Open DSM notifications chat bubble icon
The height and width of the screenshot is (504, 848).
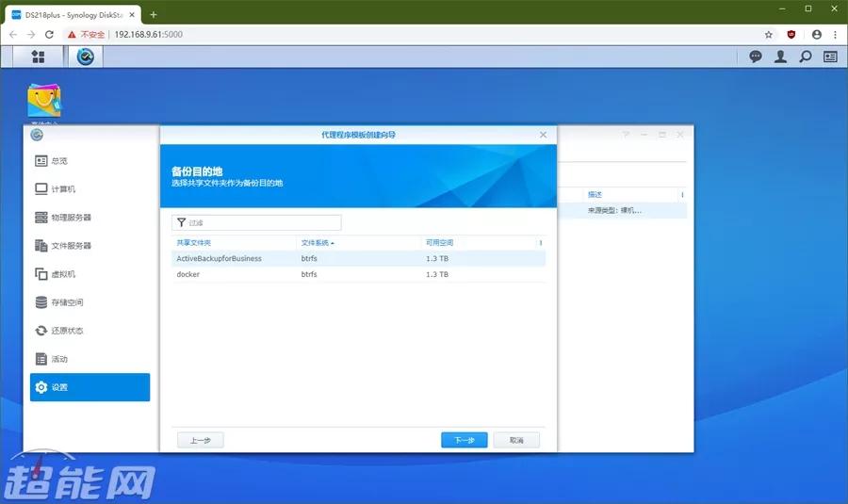756,57
